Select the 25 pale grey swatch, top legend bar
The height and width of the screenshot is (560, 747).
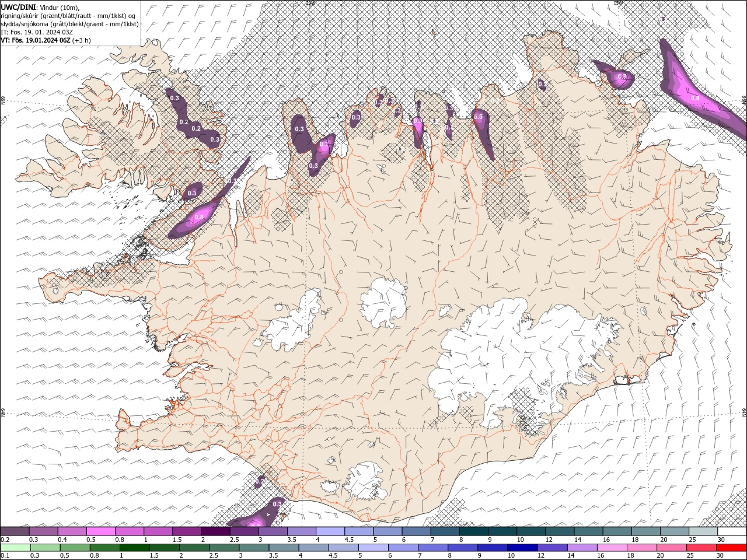tap(703, 531)
